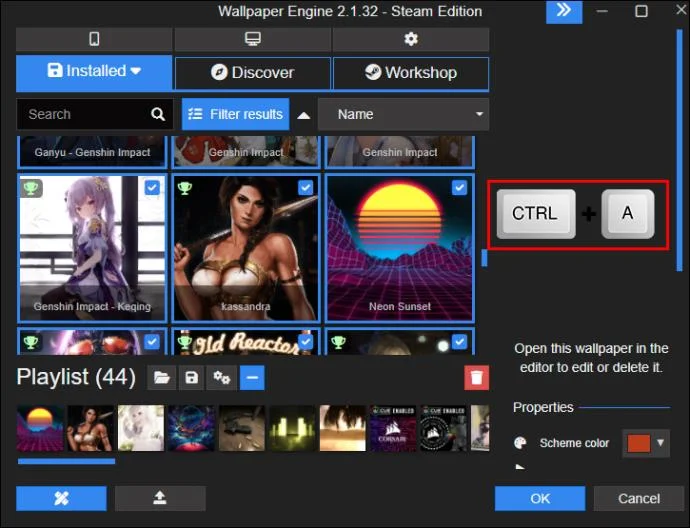Open playlist with the folder icon
Screen dimensions: 690x528
161,378
